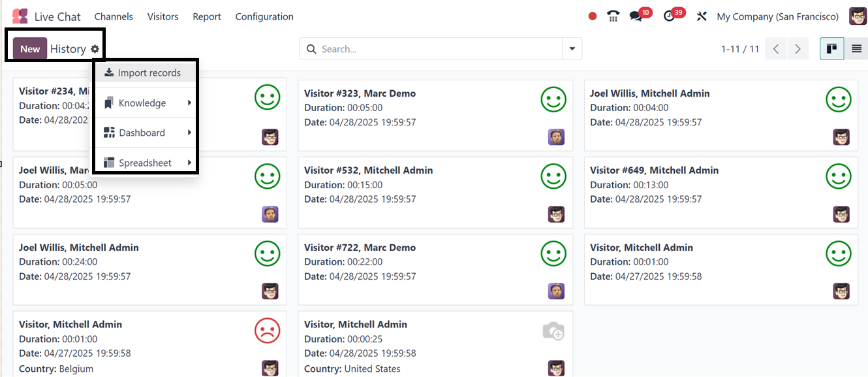Screen dimensions: 868x377
Task: Open the Report menu
Action: 207,16
